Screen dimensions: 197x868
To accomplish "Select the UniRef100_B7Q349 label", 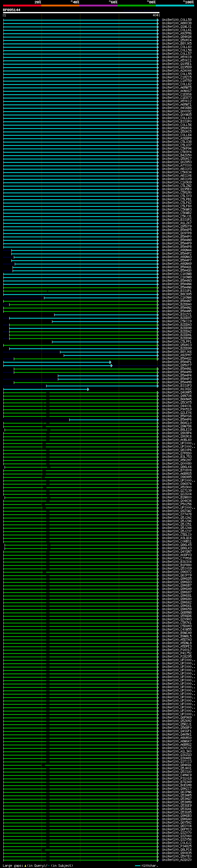I will [177, 782].
